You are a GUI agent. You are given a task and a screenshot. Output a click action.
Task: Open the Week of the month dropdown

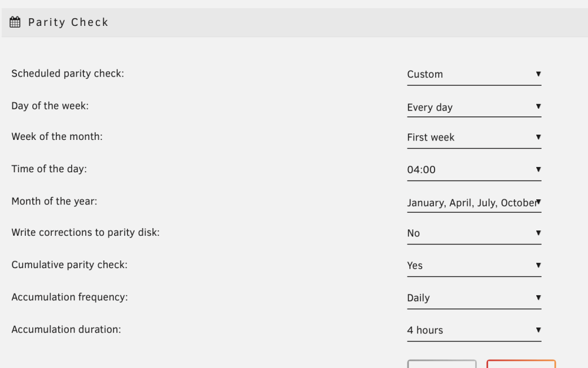click(474, 138)
